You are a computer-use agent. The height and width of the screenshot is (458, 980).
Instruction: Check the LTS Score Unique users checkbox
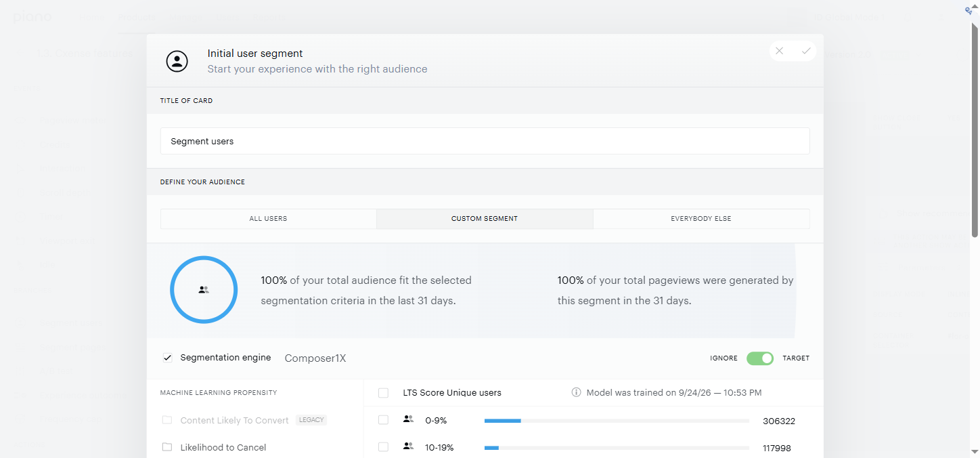tap(383, 393)
